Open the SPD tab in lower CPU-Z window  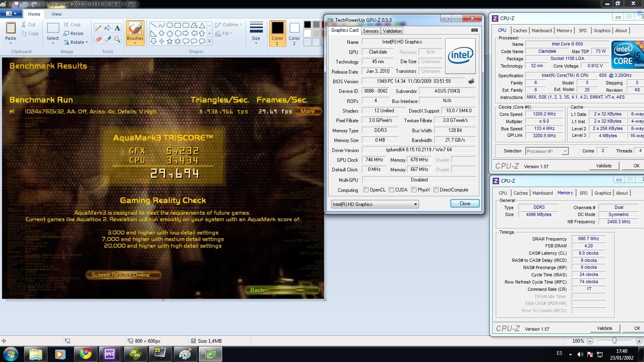584,193
